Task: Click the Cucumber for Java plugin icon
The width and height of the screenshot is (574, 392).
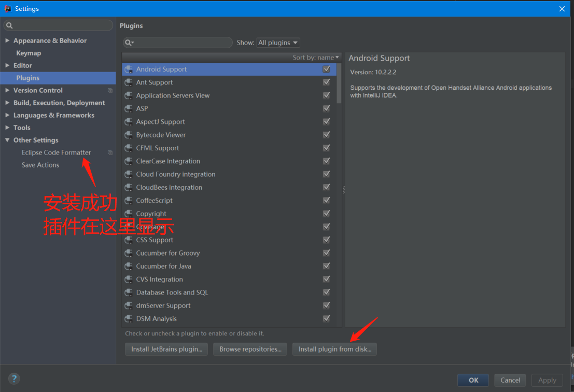Action: point(128,266)
